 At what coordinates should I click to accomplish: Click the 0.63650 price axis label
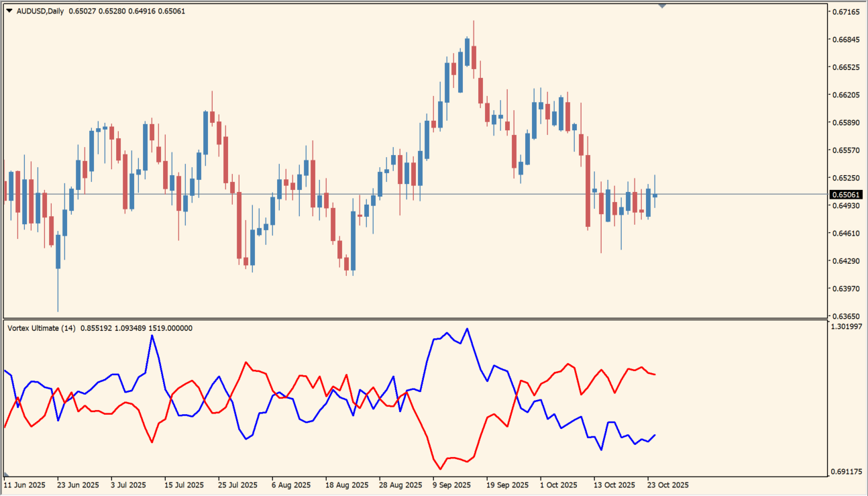(x=846, y=316)
